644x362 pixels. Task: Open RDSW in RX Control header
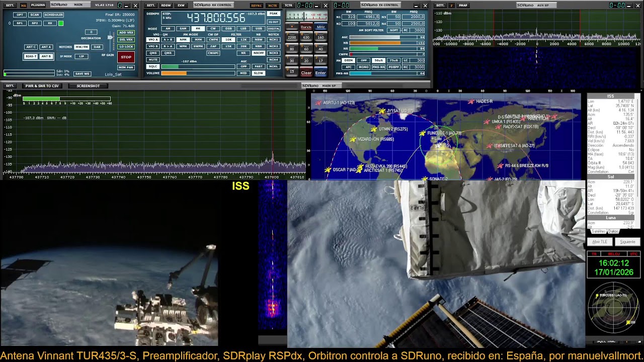pos(166,5)
